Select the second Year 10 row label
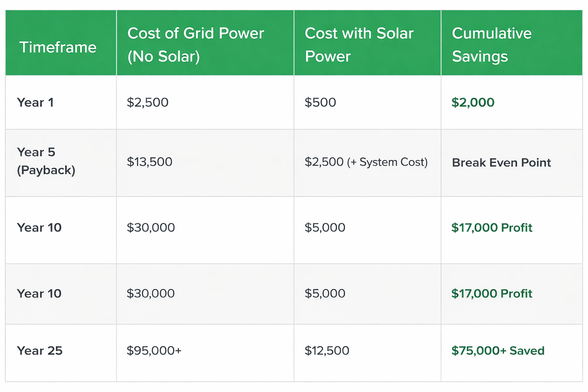The image size is (588, 392). (39, 294)
